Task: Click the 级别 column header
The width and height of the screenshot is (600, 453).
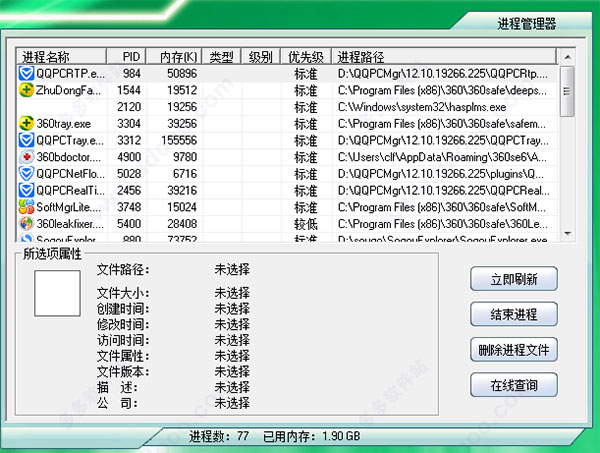Action: point(261,57)
